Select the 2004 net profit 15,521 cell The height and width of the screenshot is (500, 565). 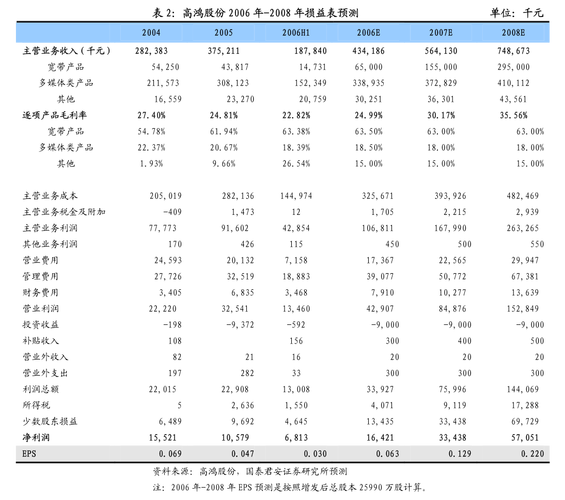(x=163, y=438)
